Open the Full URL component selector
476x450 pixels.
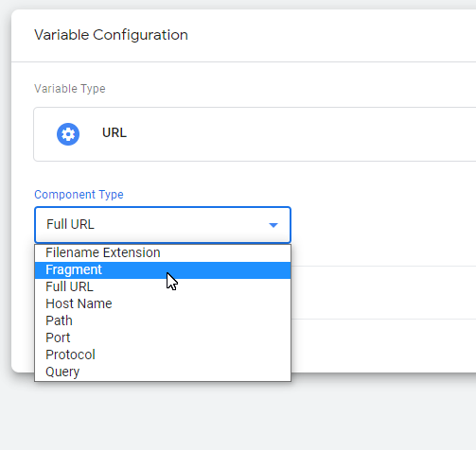[x=163, y=225]
